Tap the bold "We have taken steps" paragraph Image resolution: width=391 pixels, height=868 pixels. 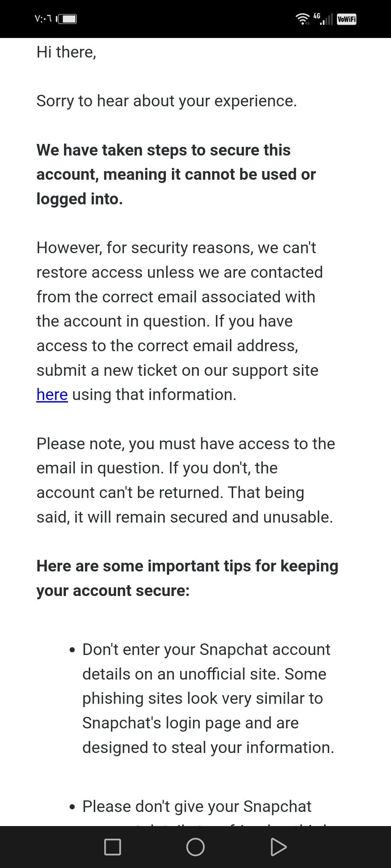pos(176,174)
